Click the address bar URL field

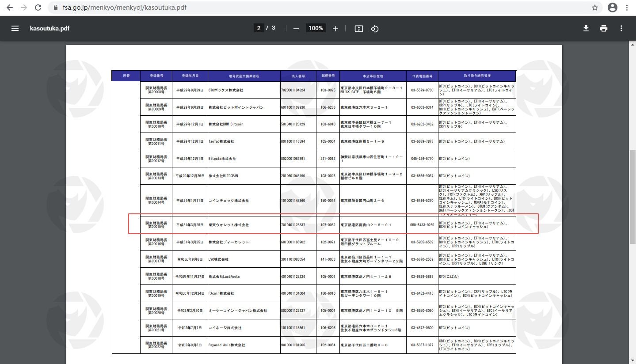coord(309,8)
